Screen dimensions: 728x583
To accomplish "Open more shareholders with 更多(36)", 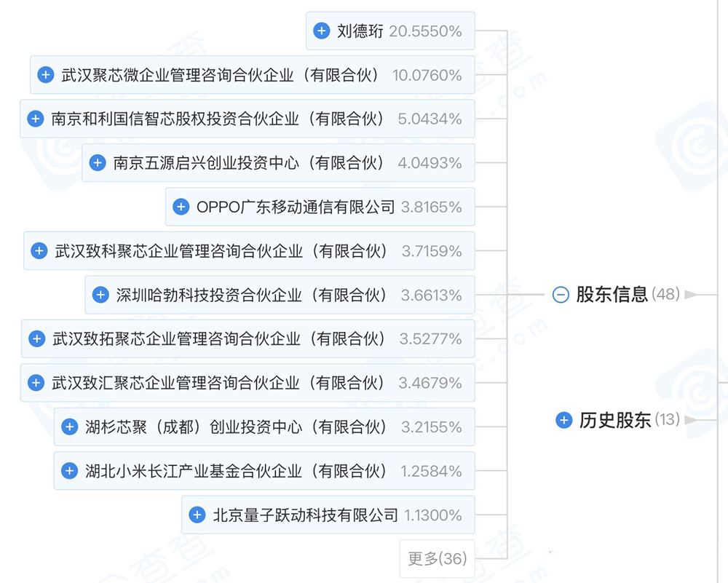I will coord(437,558).
